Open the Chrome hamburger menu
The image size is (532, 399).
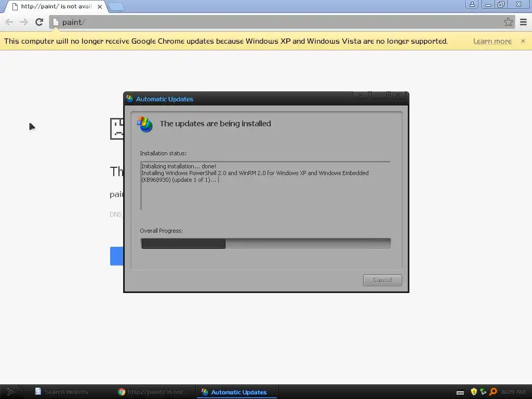pyautogui.click(x=523, y=22)
